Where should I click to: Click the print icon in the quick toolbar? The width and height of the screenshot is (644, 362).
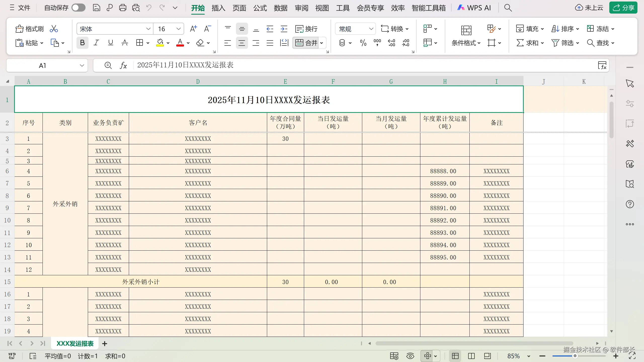[123, 8]
